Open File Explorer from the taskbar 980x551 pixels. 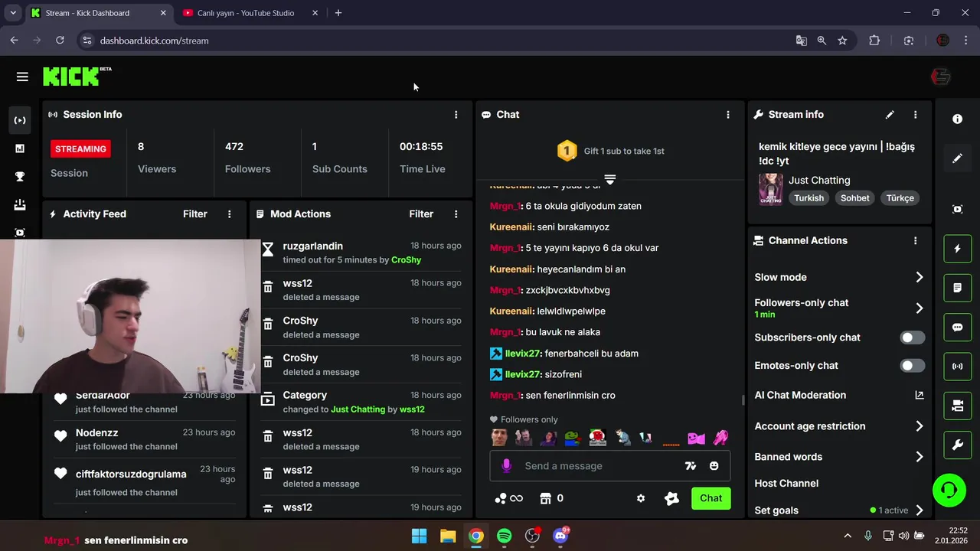448,536
